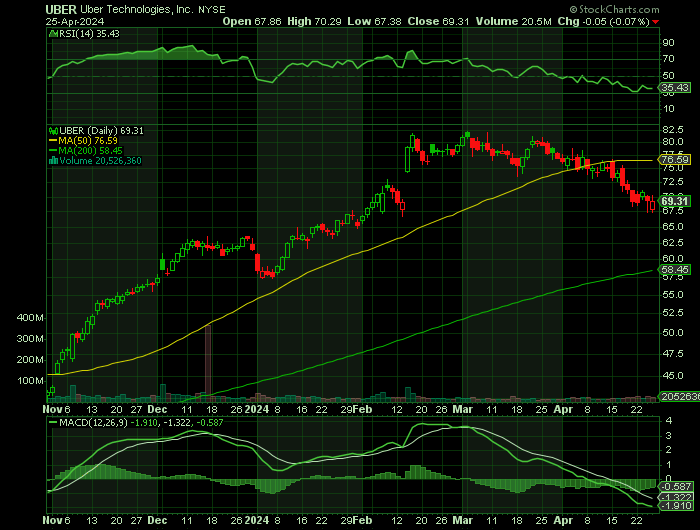Click the -1.910 MACD legend value
The image size is (700, 530).
point(143,422)
